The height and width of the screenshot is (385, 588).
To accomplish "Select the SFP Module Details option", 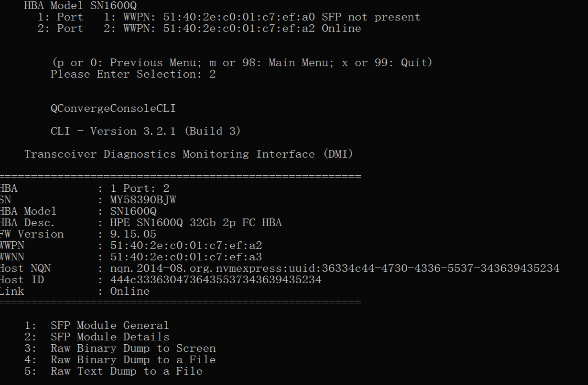I will [110, 337].
